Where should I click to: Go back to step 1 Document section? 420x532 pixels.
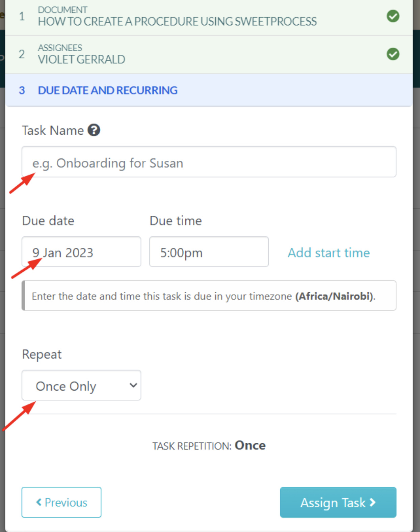[177, 17]
